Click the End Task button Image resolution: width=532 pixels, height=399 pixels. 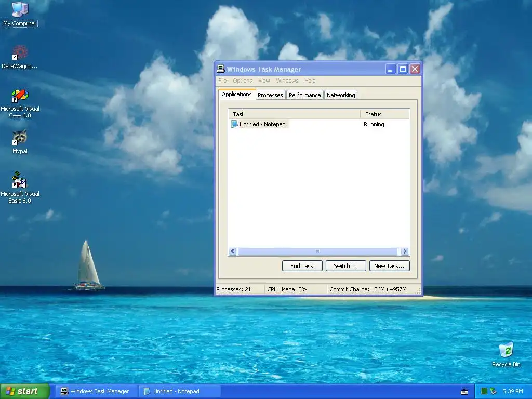coord(302,266)
